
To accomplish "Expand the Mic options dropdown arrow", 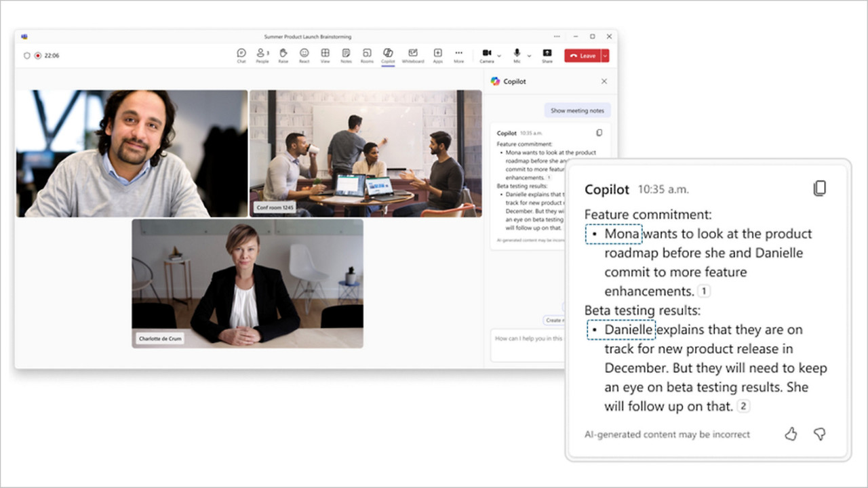I will (529, 56).
